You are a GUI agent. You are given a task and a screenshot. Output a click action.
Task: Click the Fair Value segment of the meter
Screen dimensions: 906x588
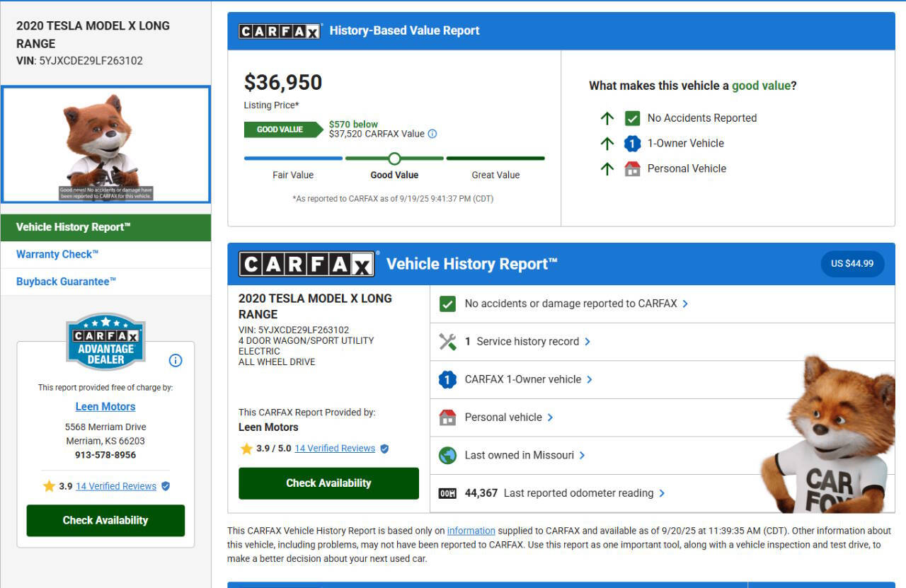[x=293, y=158]
